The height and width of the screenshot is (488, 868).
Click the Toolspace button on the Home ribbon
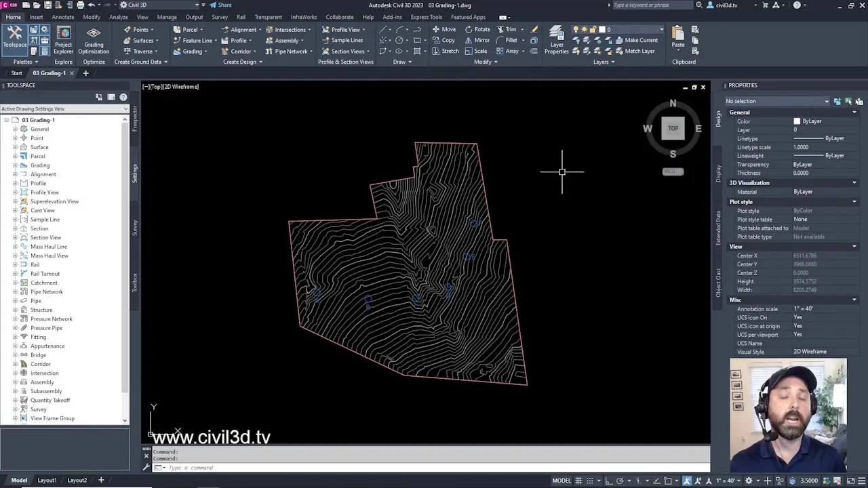(15, 39)
